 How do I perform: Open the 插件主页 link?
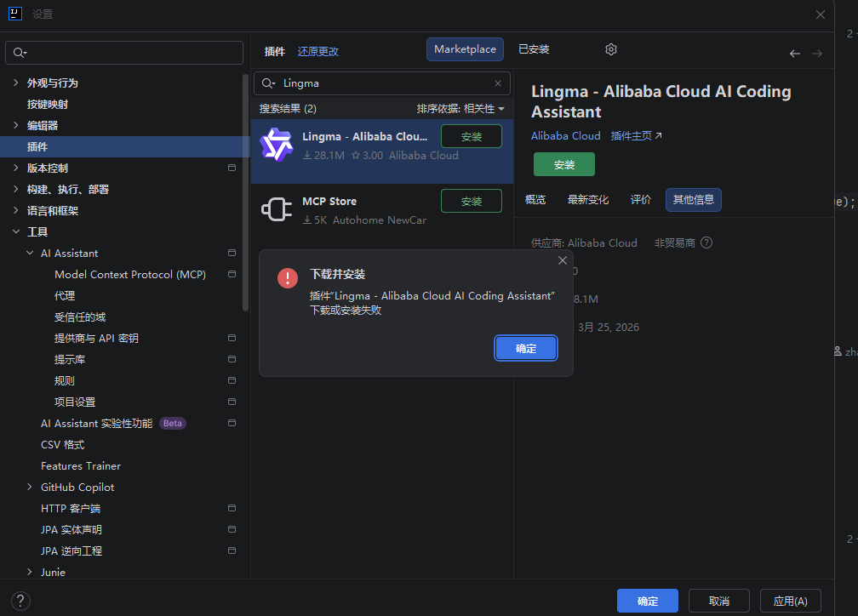(x=636, y=135)
